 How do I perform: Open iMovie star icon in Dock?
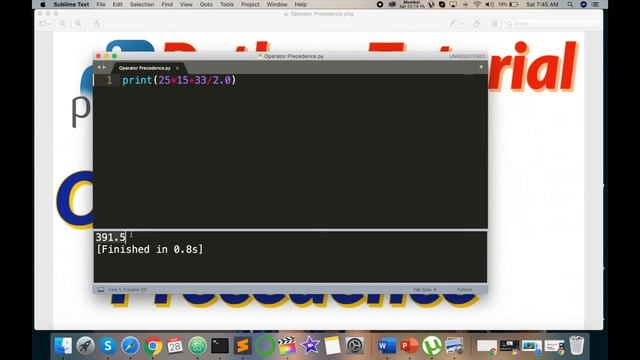(310, 346)
